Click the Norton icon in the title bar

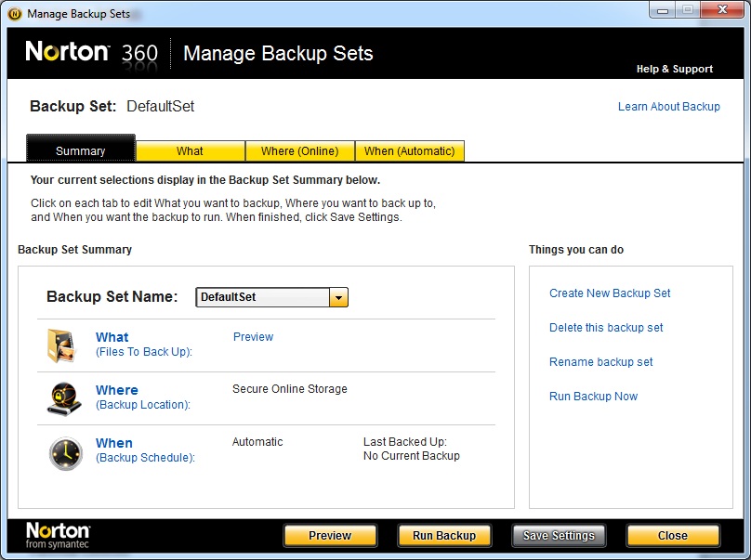[x=15, y=14]
